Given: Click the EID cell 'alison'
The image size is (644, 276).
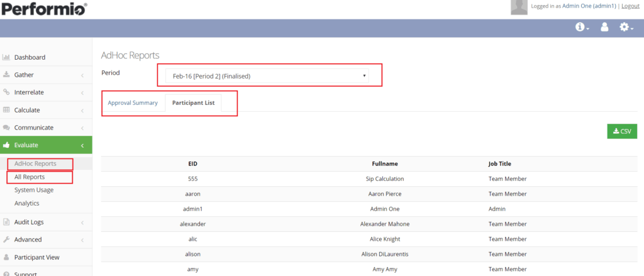Looking at the screenshot, I should click(x=192, y=254).
